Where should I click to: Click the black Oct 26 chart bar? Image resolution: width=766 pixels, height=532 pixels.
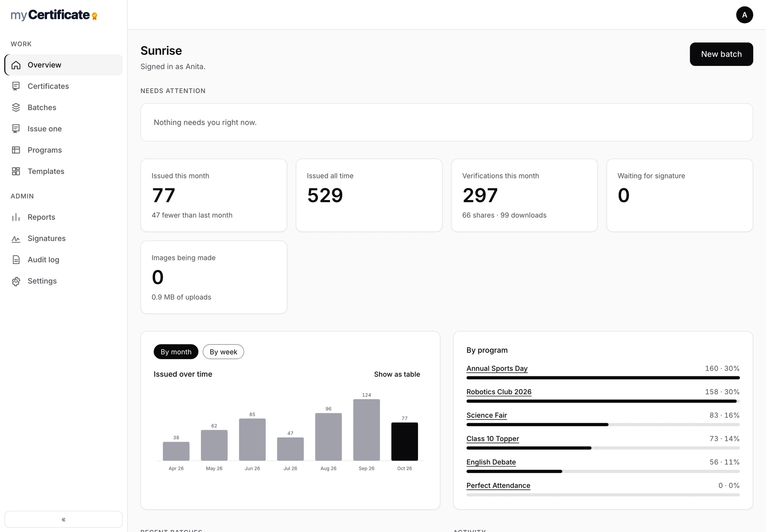tap(405, 441)
